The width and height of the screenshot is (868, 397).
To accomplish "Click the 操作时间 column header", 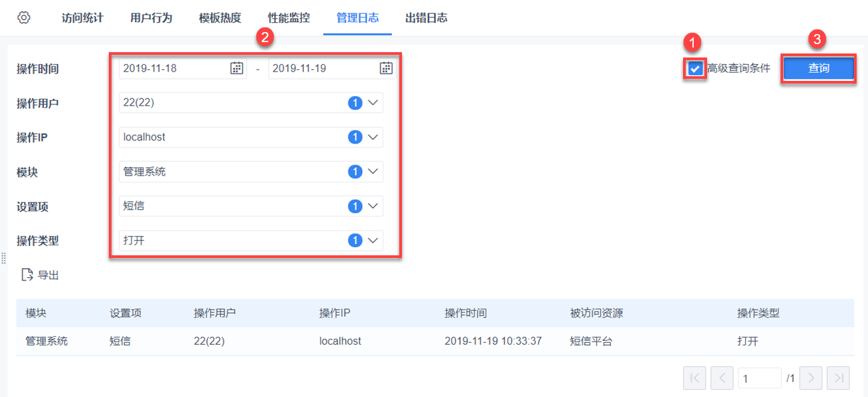I will tap(466, 313).
